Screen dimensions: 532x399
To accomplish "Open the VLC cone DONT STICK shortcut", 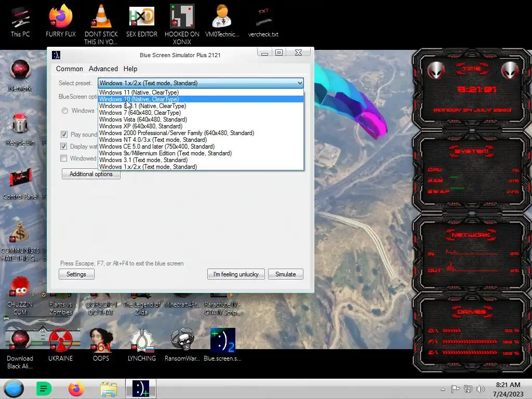I will [x=101, y=24].
